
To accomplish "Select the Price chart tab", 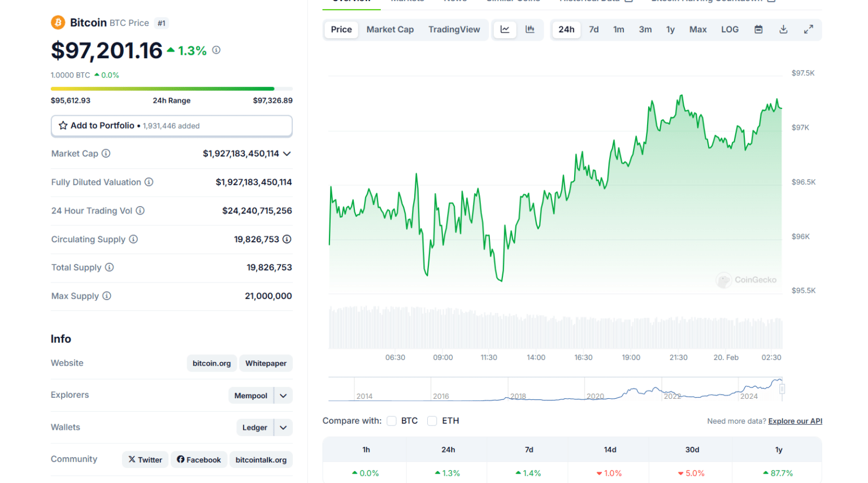I will pyautogui.click(x=341, y=29).
